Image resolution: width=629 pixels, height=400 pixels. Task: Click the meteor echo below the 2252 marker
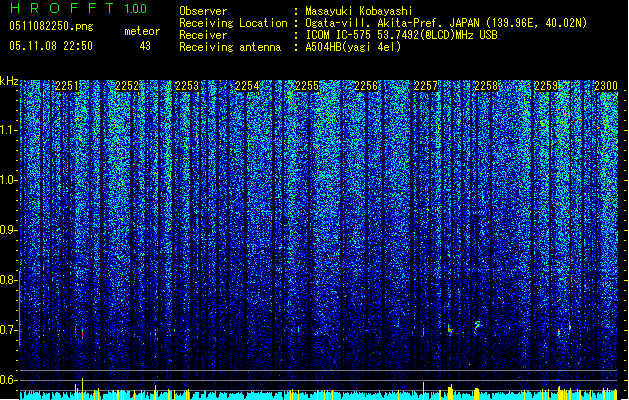point(156,333)
